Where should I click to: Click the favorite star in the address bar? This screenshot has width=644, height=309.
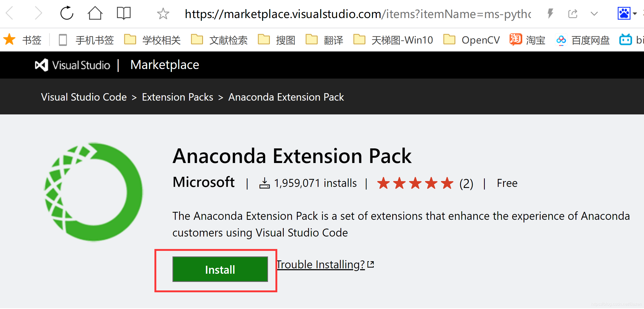(163, 14)
